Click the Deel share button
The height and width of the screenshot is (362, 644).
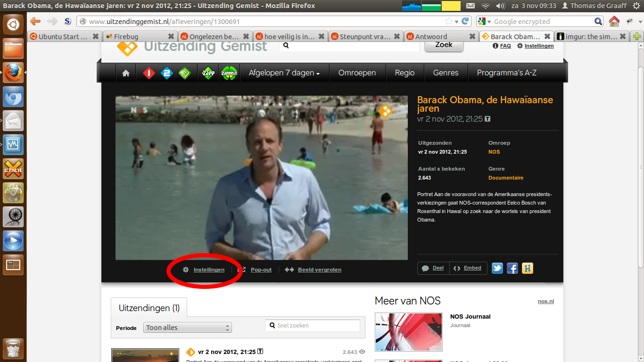(433, 268)
